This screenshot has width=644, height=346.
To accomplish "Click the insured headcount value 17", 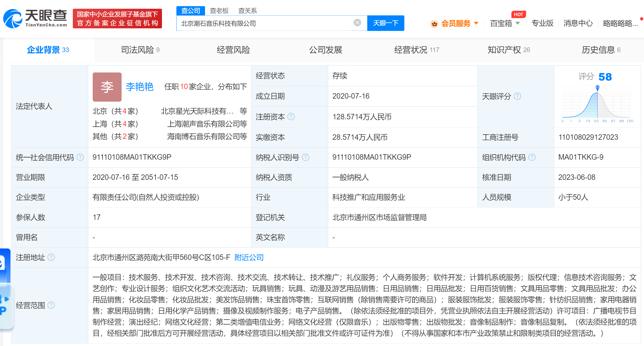I will coord(97,217).
